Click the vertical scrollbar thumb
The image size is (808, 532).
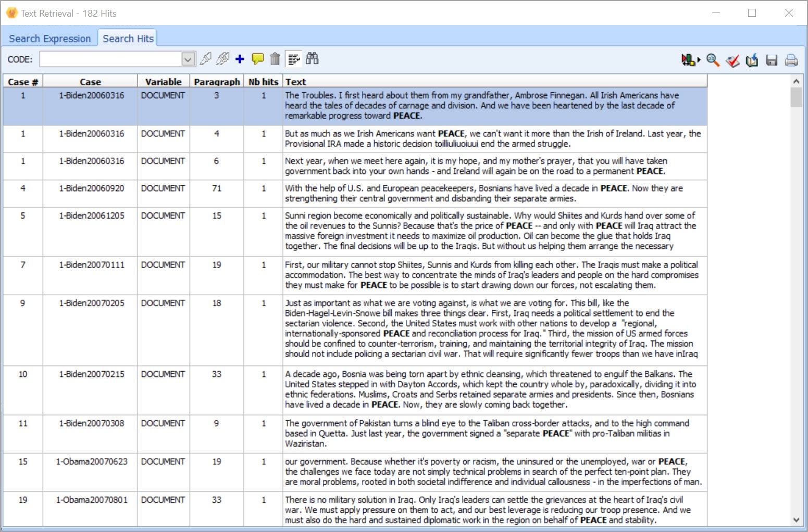[796, 97]
